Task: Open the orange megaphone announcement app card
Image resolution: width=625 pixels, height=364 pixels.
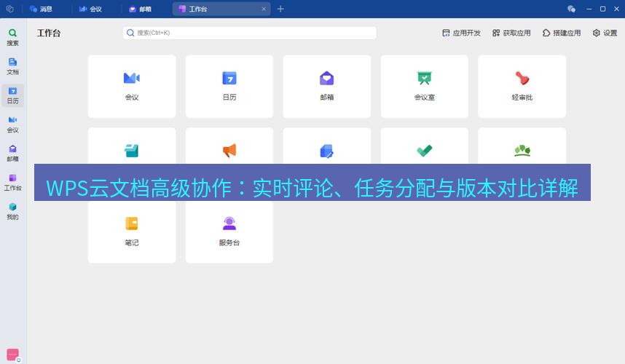Action: coord(229,146)
